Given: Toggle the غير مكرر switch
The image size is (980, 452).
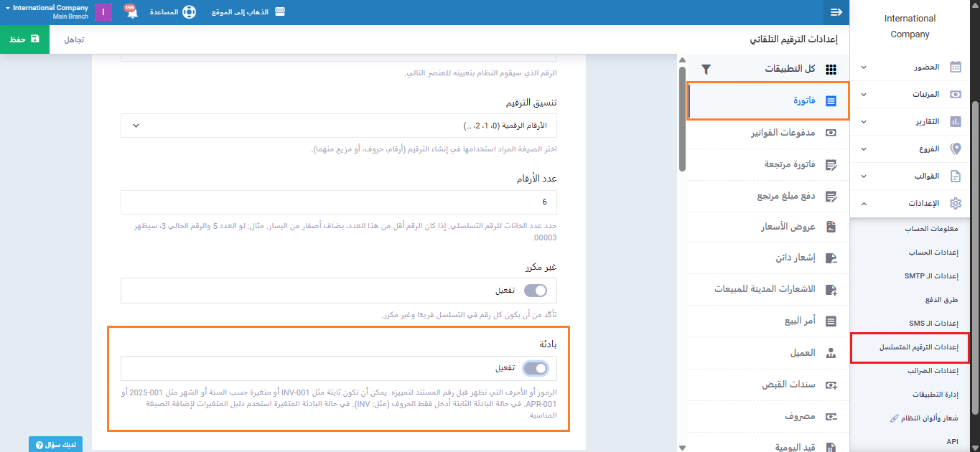Looking at the screenshot, I should 535,291.
